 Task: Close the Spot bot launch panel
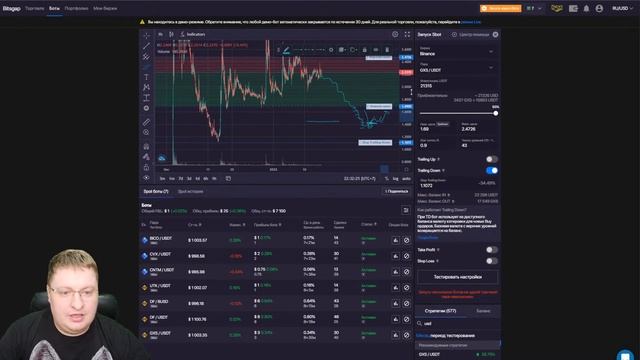495,35
